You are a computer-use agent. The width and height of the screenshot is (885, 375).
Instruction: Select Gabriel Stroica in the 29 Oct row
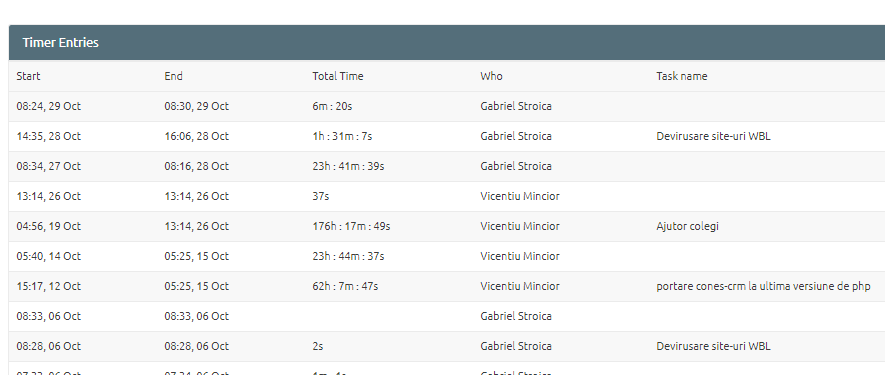tap(516, 106)
